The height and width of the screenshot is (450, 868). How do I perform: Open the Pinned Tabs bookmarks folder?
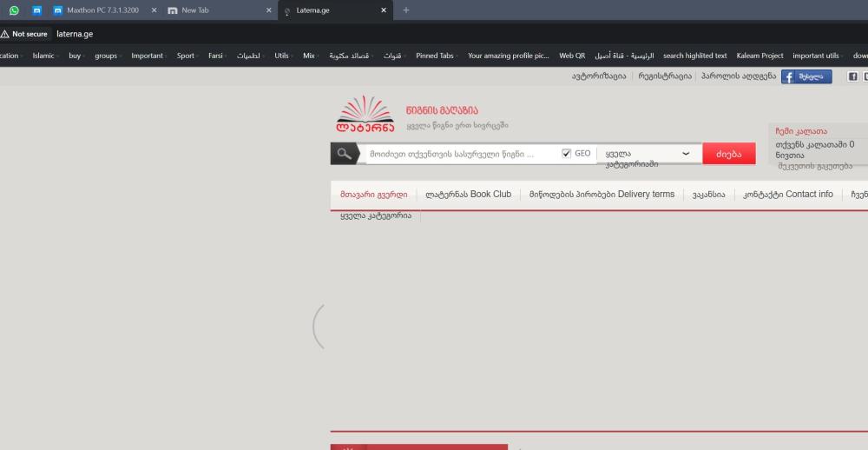coord(437,56)
